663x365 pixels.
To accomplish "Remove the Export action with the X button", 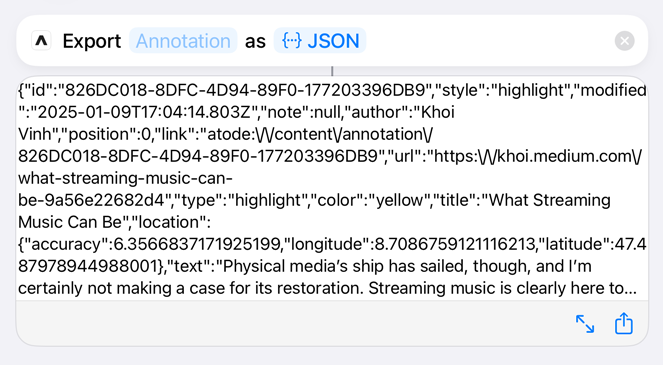I will coord(625,41).
